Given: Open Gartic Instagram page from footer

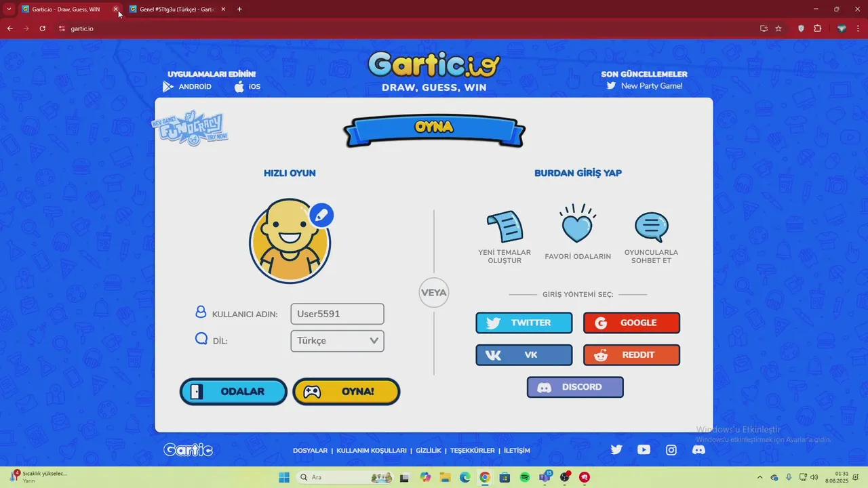Looking at the screenshot, I should click(671, 449).
